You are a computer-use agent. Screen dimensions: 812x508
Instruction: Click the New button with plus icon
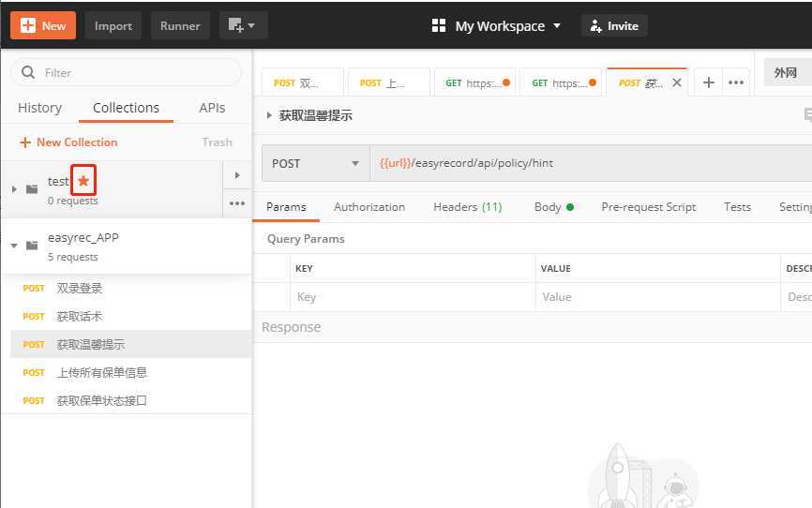pos(43,25)
